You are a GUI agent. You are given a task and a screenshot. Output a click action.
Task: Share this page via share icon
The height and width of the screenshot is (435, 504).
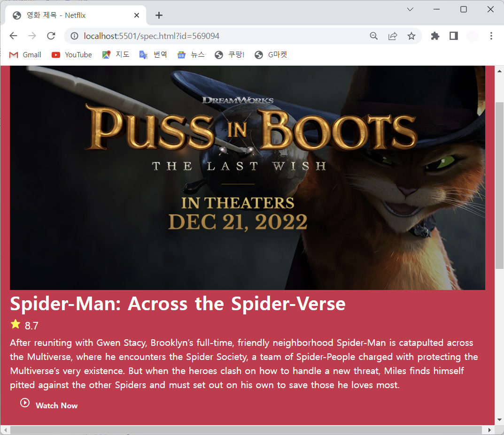(x=393, y=36)
